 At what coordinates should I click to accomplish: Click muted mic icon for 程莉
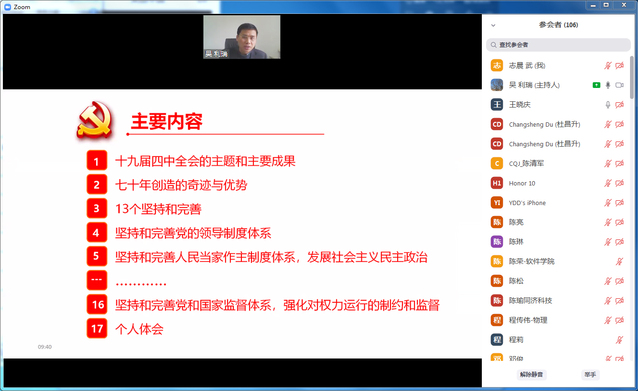click(x=619, y=340)
